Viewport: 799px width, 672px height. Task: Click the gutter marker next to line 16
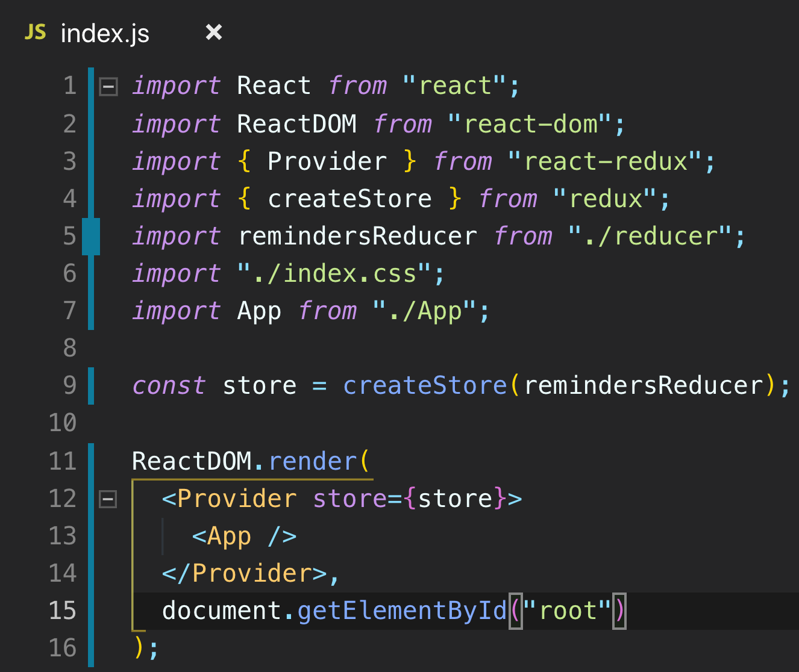90,649
